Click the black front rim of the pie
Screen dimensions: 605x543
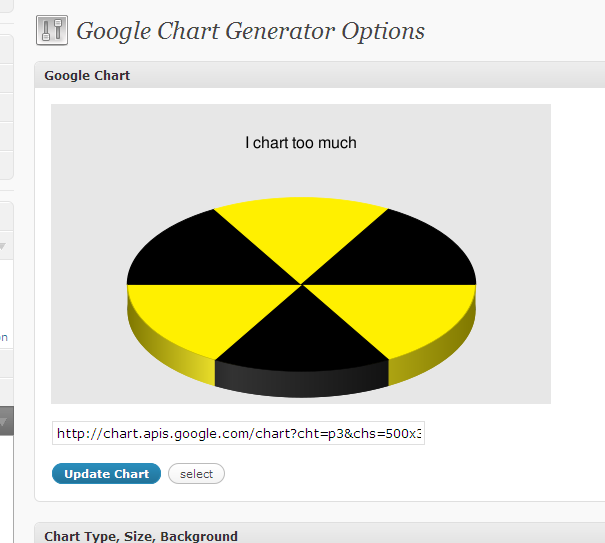point(301,380)
